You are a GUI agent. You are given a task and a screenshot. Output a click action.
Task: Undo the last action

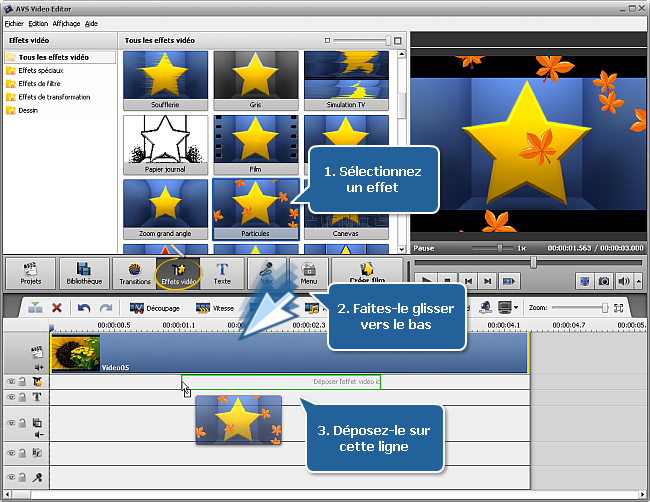[84, 308]
